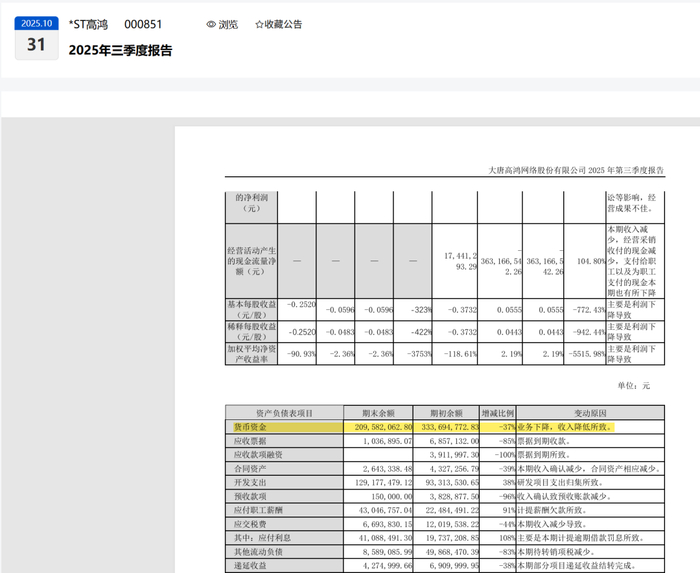The width and height of the screenshot is (700, 573).
Task: Click the header 大唐高鸿网络股份有限公司 2025 年第三季度报告
Action: (576, 170)
